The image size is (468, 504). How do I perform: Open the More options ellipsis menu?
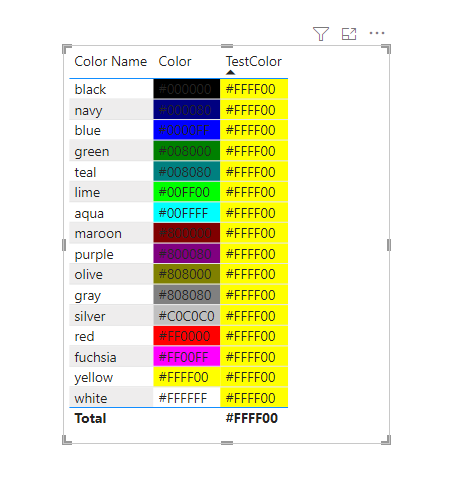(x=377, y=33)
